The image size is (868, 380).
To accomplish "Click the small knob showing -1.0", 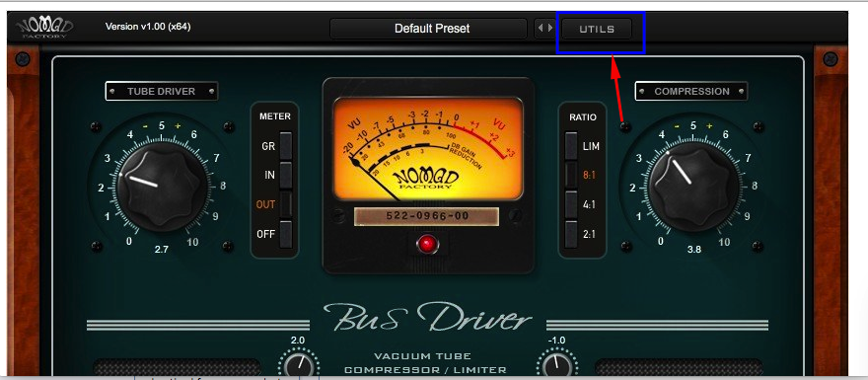I will (556, 364).
